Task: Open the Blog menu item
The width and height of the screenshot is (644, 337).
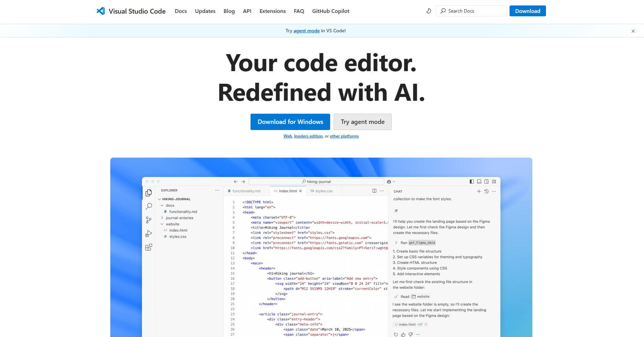Action: pyautogui.click(x=229, y=11)
